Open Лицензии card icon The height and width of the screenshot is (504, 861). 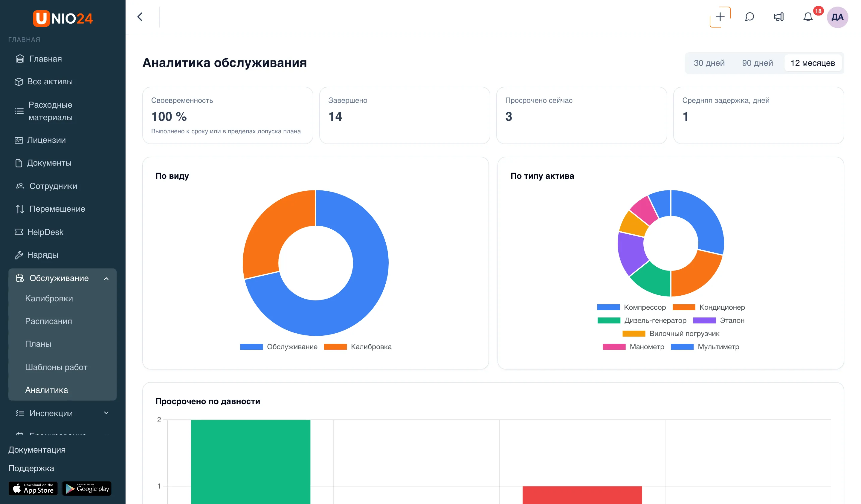(x=19, y=140)
